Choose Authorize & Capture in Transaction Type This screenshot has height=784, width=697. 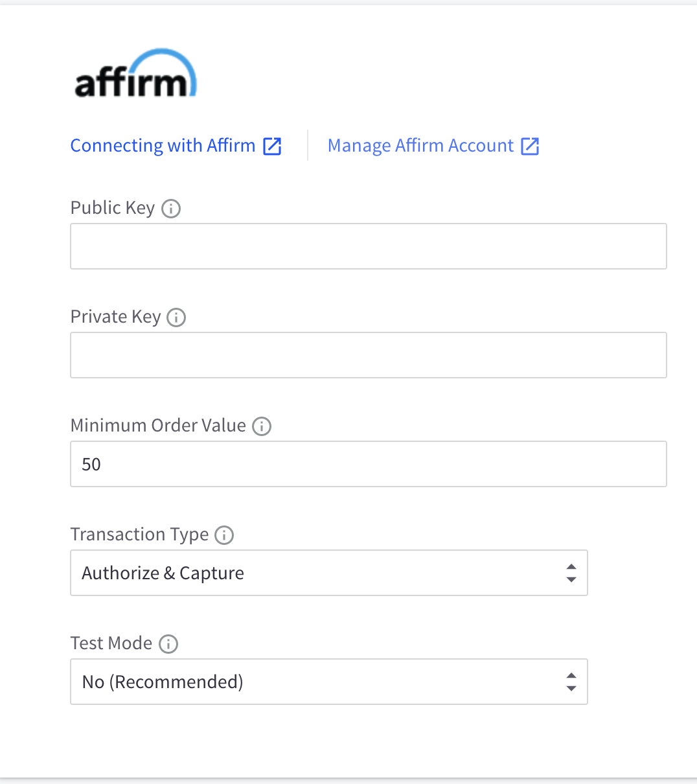(163, 573)
